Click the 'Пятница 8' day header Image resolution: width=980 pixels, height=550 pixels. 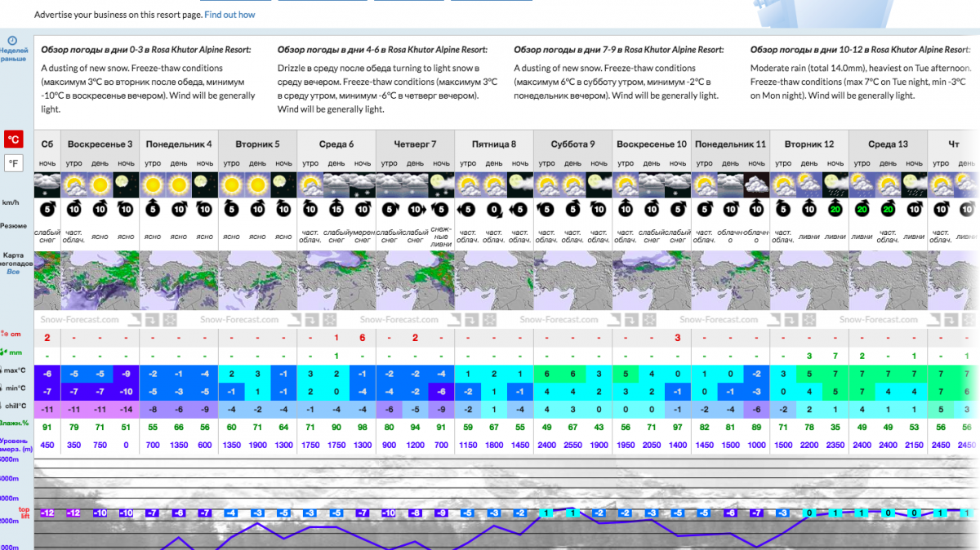tap(494, 144)
